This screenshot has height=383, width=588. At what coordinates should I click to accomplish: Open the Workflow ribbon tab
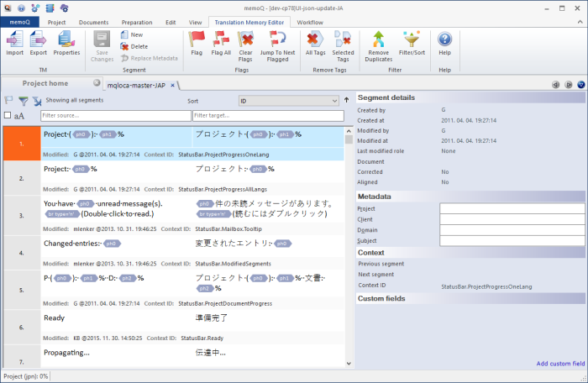(x=310, y=23)
